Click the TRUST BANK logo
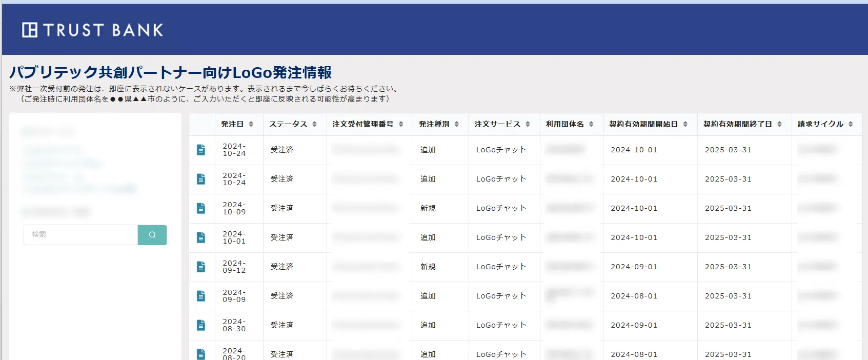The width and height of the screenshot is (868, 360). [x=93, y=30]
